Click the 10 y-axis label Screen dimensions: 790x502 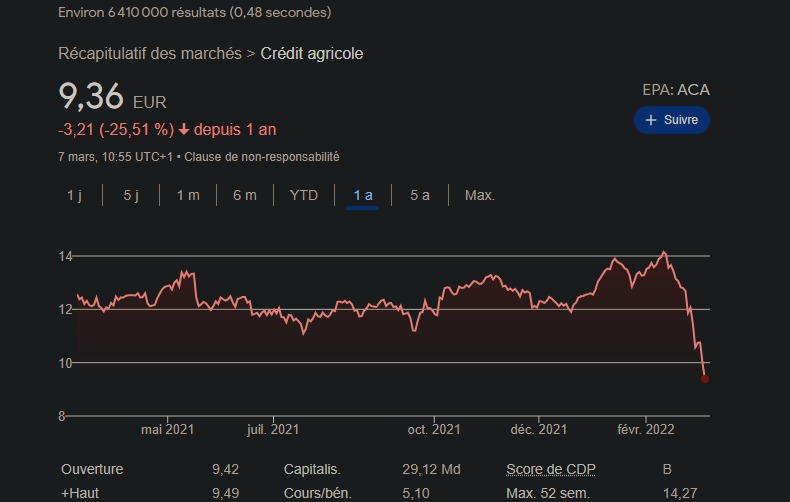click(65, 362)
